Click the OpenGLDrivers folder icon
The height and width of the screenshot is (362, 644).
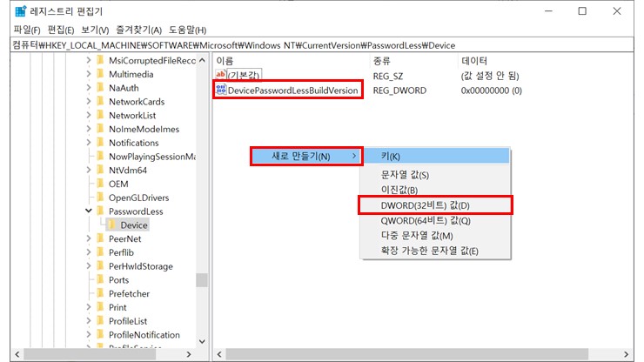coord(100,198)
